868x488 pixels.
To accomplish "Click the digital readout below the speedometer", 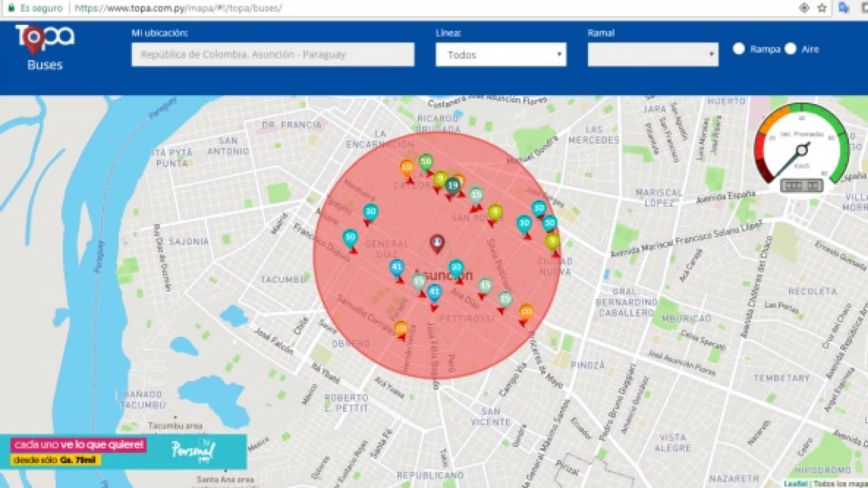I will tap(801, 186).
